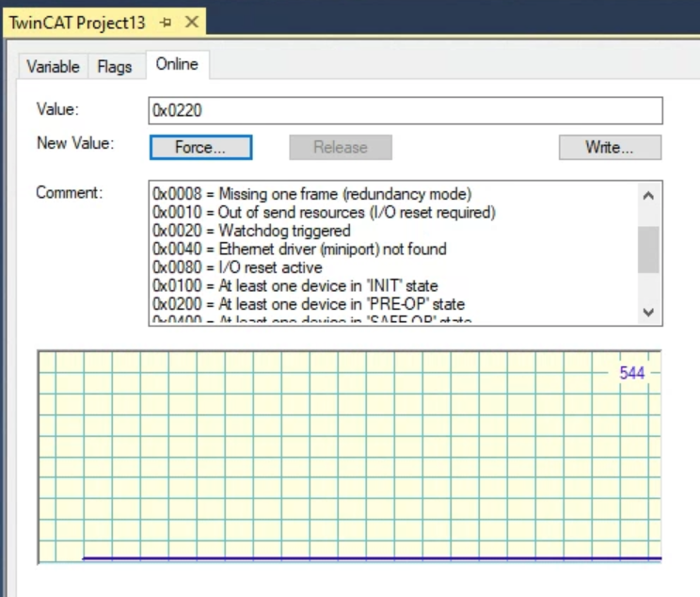
Task: Click the greyed-out Release button
Action: (341, 147)
